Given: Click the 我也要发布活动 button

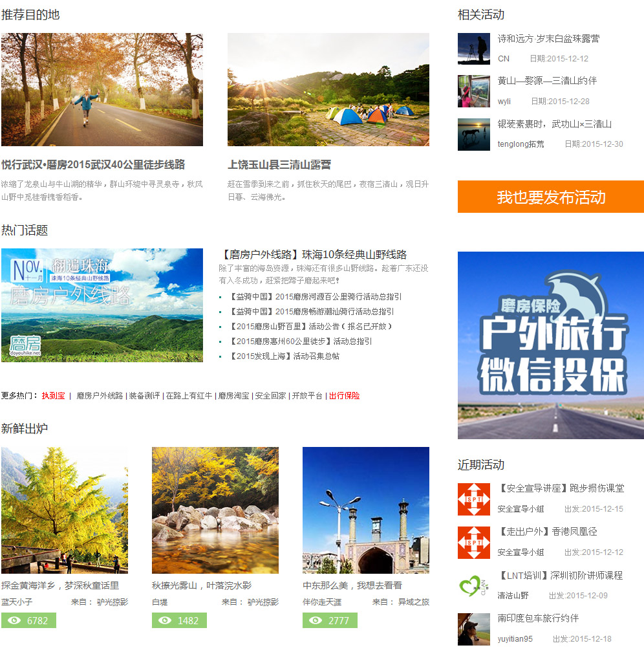Looking at the screenshot, I should coord(551,197).
